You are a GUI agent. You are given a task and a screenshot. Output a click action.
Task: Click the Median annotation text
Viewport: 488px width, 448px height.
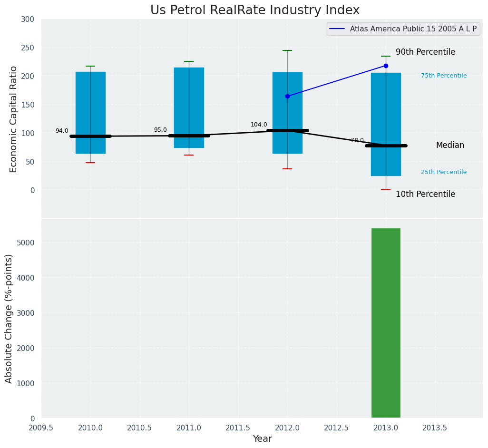pos(450,145)
